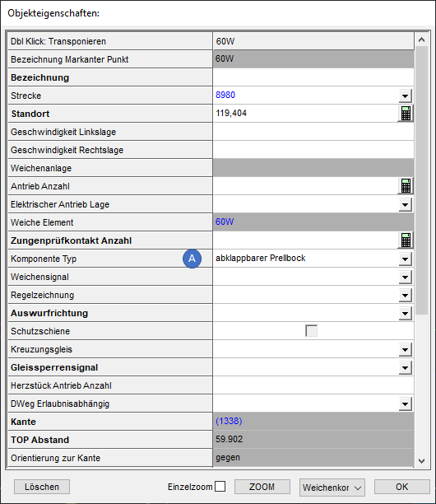Click the Bezeichnung Markanter Punkt value 60W
The image size is (436, 504).
[225, 58]
